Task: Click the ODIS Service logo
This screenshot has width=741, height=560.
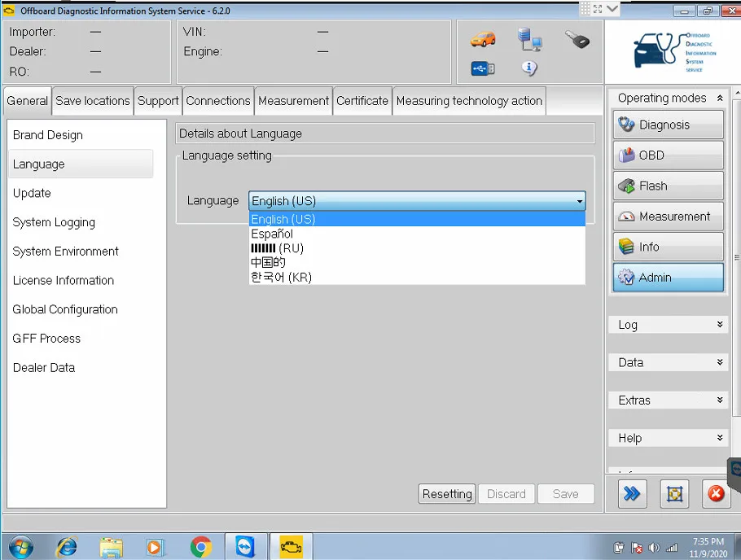Action: coord(674,51)
